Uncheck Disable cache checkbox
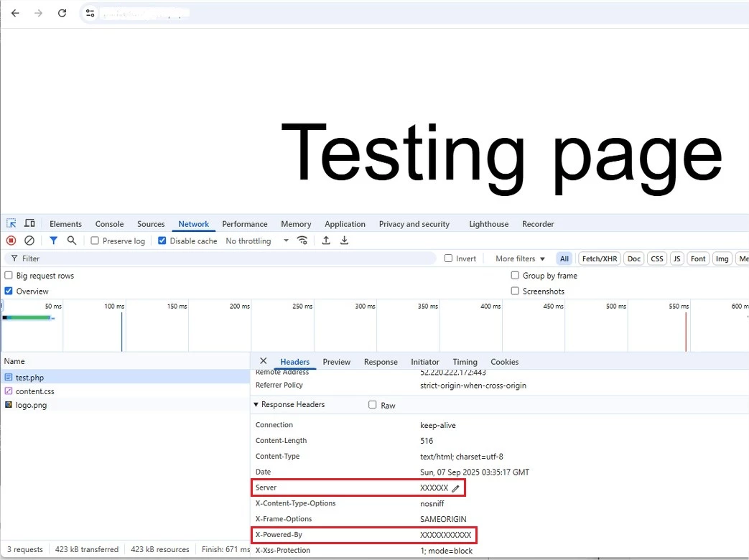 click(162, 241)
